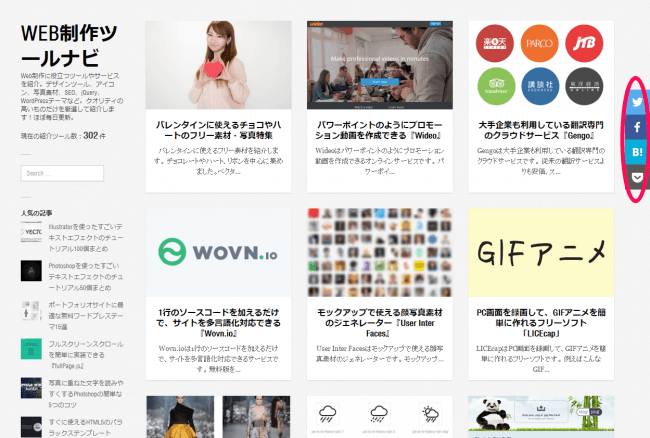Click the 現在の紹介ツール数 : 302件 count
650x438 pixels.
[63, 136]
